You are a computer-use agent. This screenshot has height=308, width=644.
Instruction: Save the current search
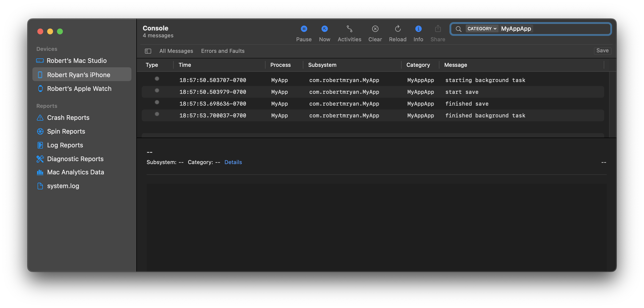coord(602,51)
